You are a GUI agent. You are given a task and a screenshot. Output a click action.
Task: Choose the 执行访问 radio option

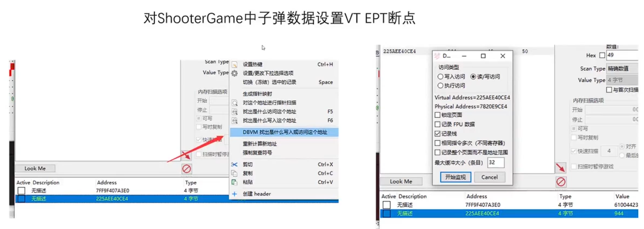point(440,86)
